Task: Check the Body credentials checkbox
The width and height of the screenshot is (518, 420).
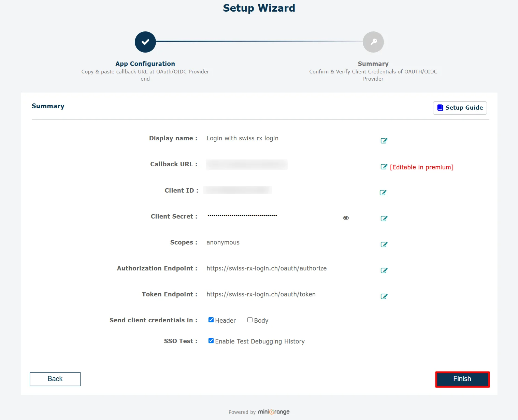Action: tap(250, 320)
